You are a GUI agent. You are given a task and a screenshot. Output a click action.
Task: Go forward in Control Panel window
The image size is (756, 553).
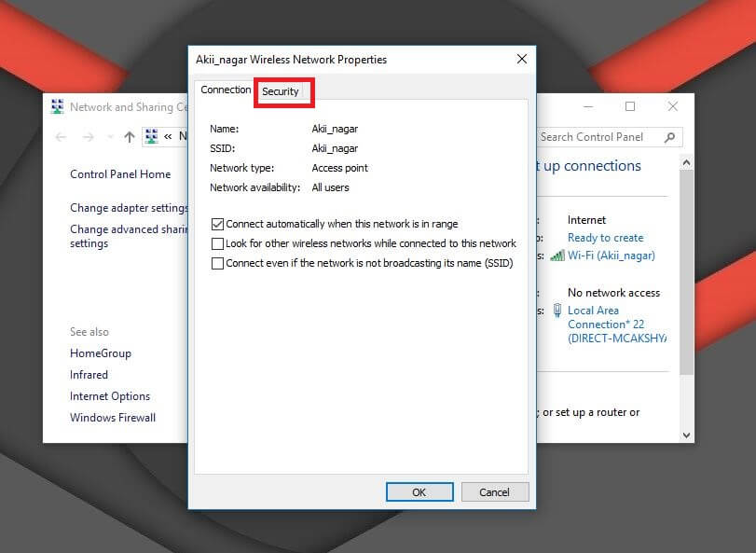click(88, 137)
